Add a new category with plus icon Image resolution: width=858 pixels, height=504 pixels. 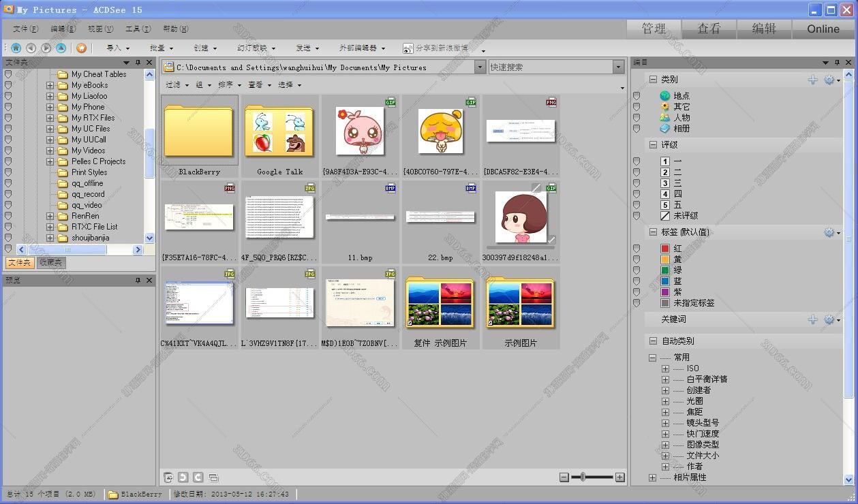coord(812,80)
